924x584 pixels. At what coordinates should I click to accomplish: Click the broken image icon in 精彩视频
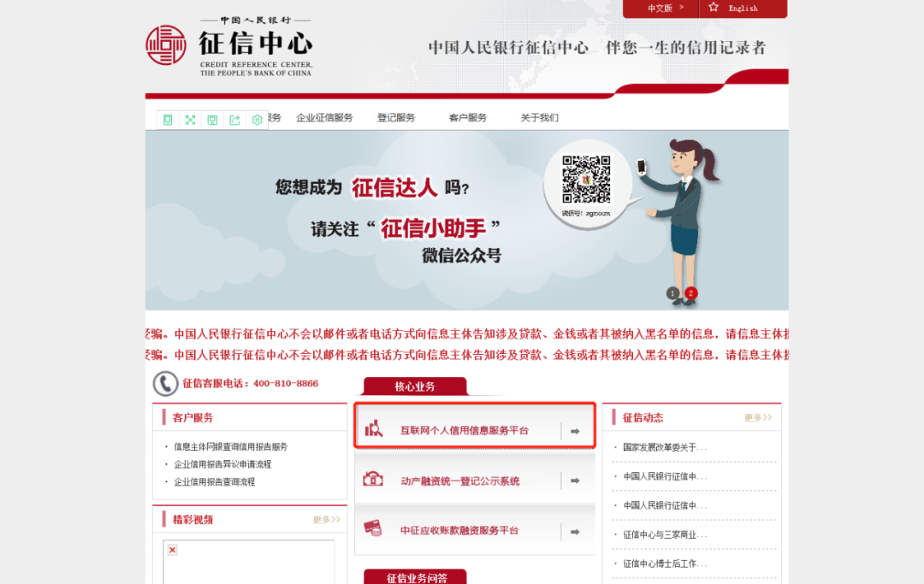173,550
